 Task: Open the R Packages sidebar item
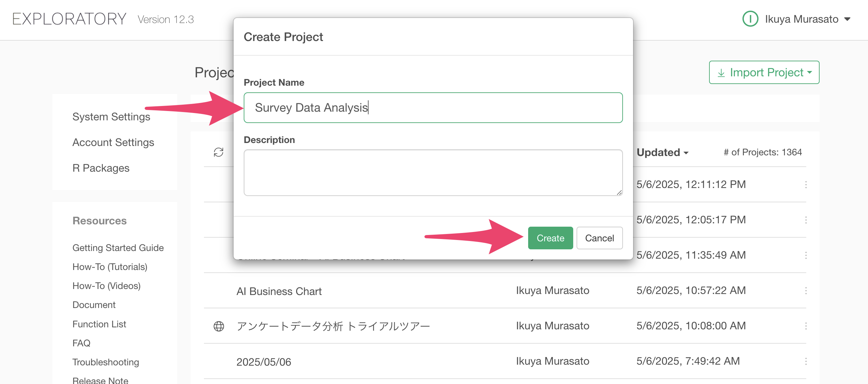(101, 168)
